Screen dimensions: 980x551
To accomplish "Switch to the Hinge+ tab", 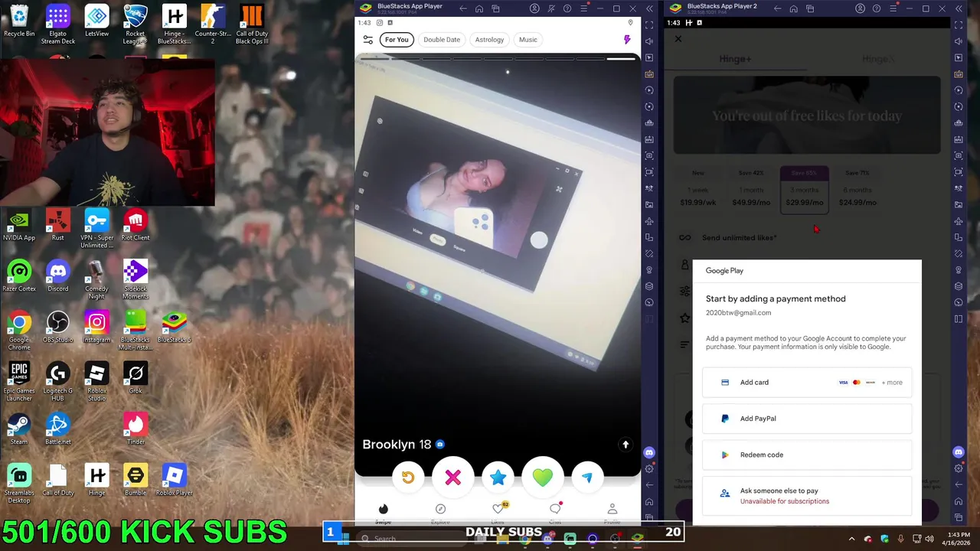I will coord(735,59).
